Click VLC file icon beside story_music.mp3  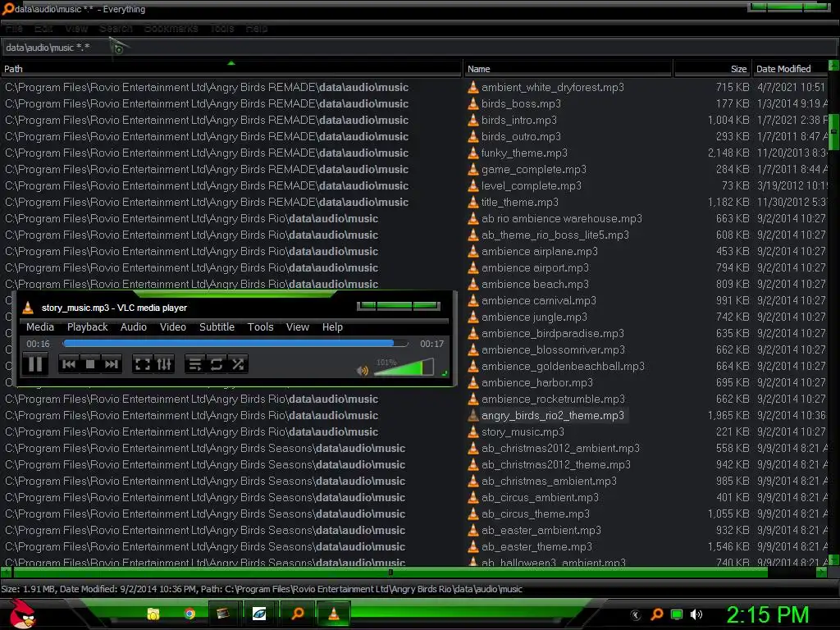[x=473, y=431]
